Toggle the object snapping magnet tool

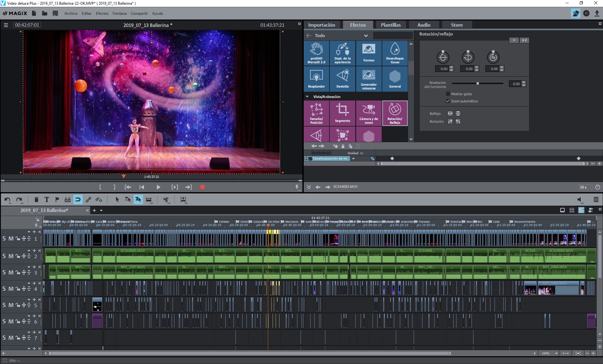pyautogui.click(x=78, y=199)
